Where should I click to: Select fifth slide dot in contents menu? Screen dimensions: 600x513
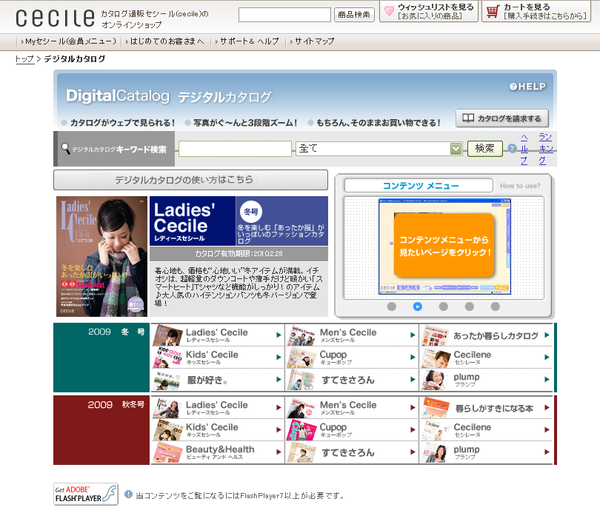495,306
